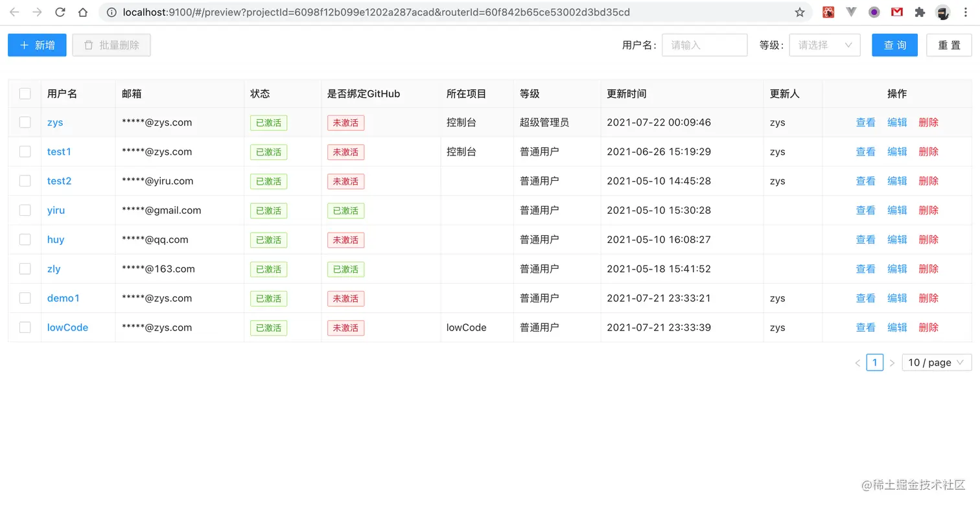Click the 重置 reset button
Image resolution: width=980 pixels, height=506 pixels.
[x=949, y=45]
